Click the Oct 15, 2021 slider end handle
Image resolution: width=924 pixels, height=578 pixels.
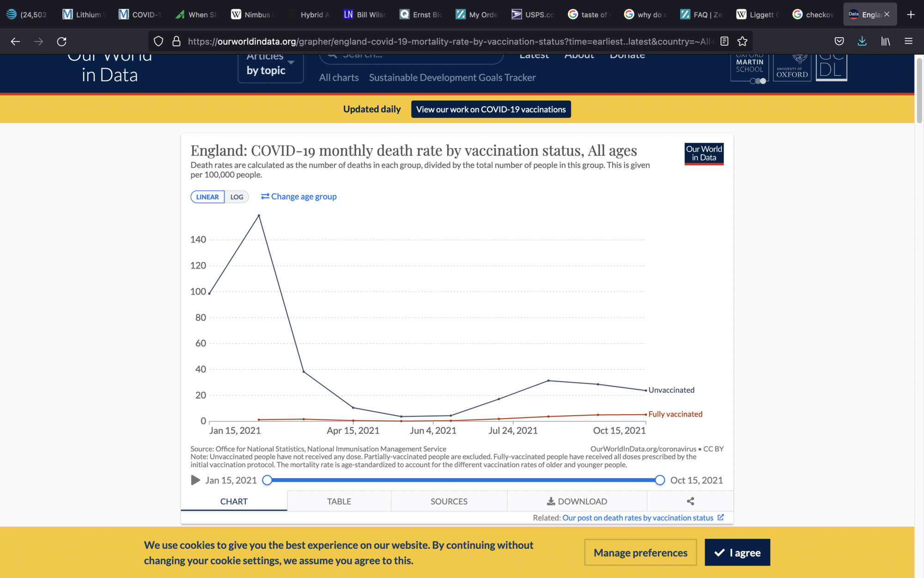660,480
